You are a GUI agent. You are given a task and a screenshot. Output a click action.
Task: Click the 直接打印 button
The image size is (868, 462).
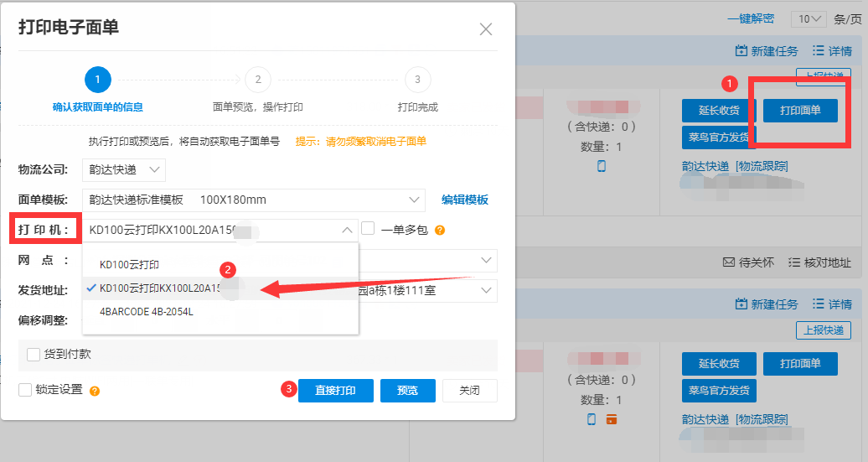335,391
